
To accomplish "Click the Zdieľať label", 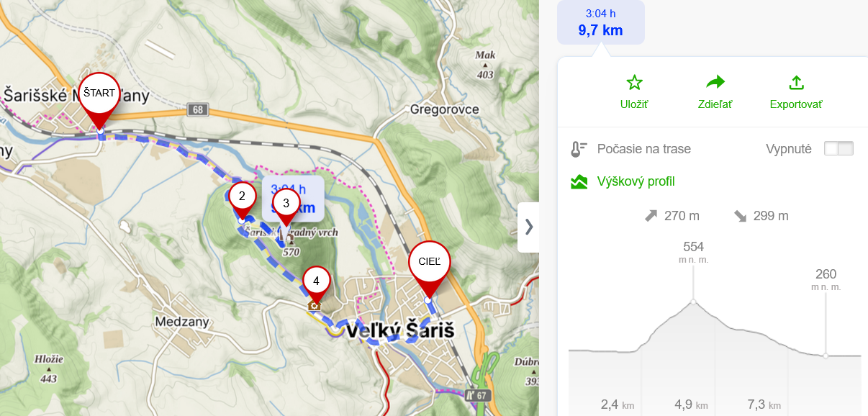I will click(715, 104).
